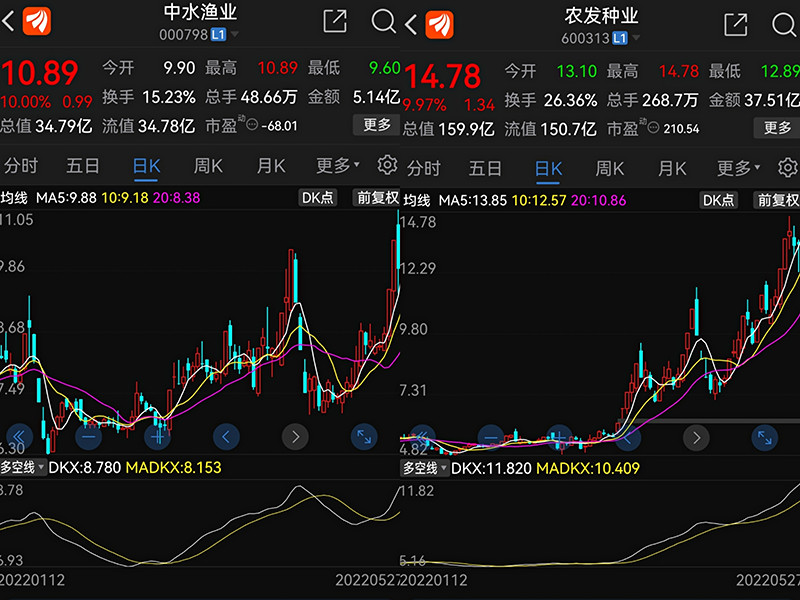Zoom in the 中水渔业 K-line chart
800x600 pixels.
tap(157, 437)
